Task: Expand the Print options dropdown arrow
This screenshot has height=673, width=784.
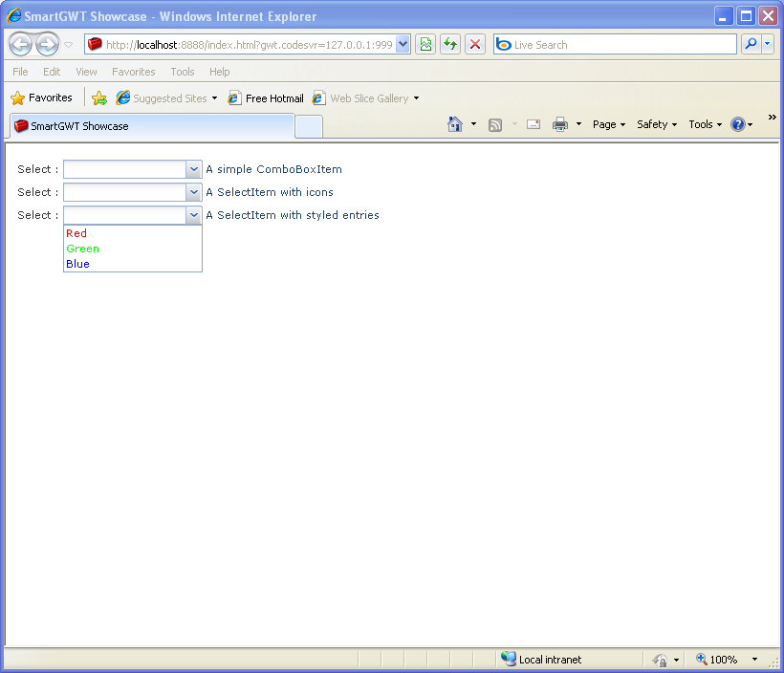Action: pos(578,124)
